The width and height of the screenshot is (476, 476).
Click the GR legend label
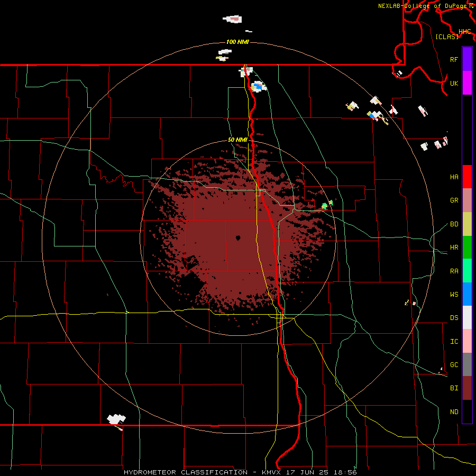(x=454, y=200)
